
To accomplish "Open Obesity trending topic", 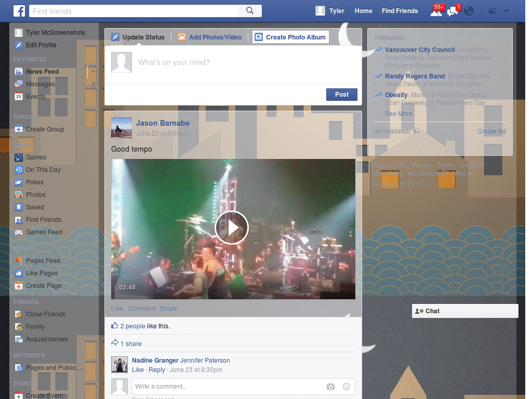I will (x=396, y=95).
